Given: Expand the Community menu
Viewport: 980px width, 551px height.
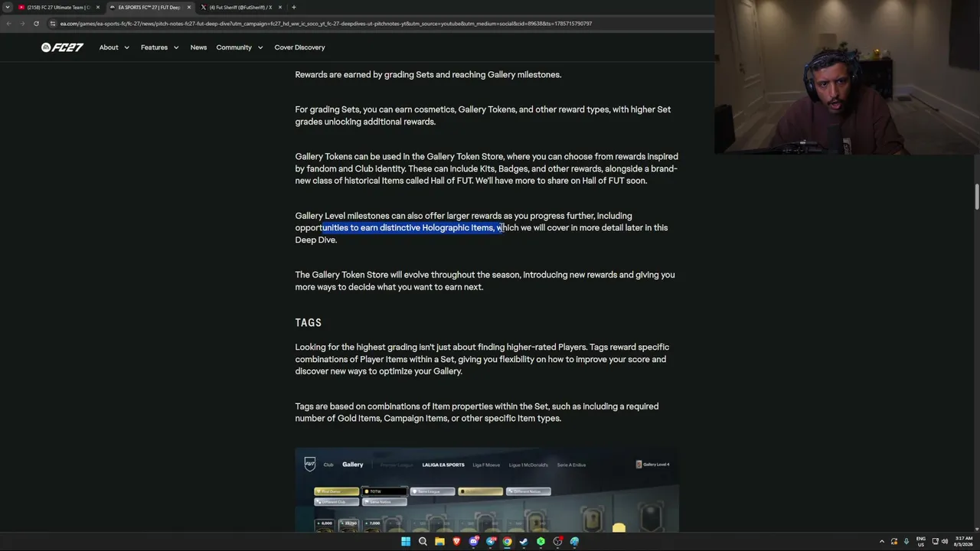Looking at the screenshot, I should (x=240, y=47).
